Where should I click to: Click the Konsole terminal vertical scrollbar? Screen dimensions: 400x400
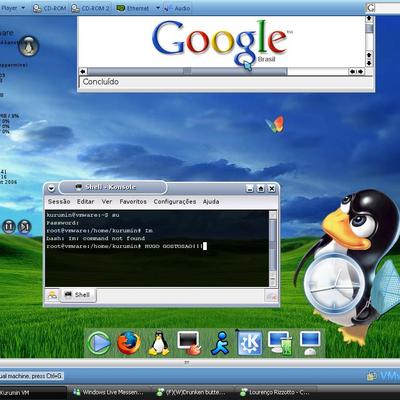[273, 248]
